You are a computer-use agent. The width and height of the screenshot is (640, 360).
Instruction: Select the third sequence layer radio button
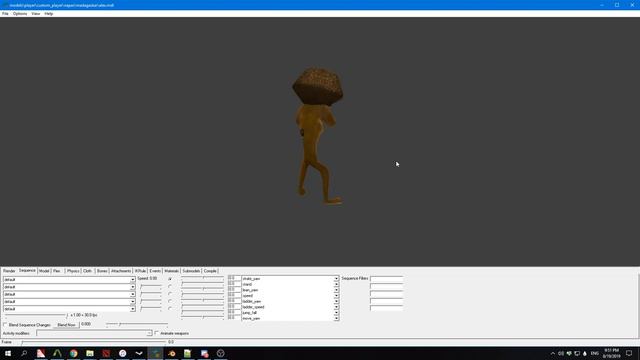(170, 294)
